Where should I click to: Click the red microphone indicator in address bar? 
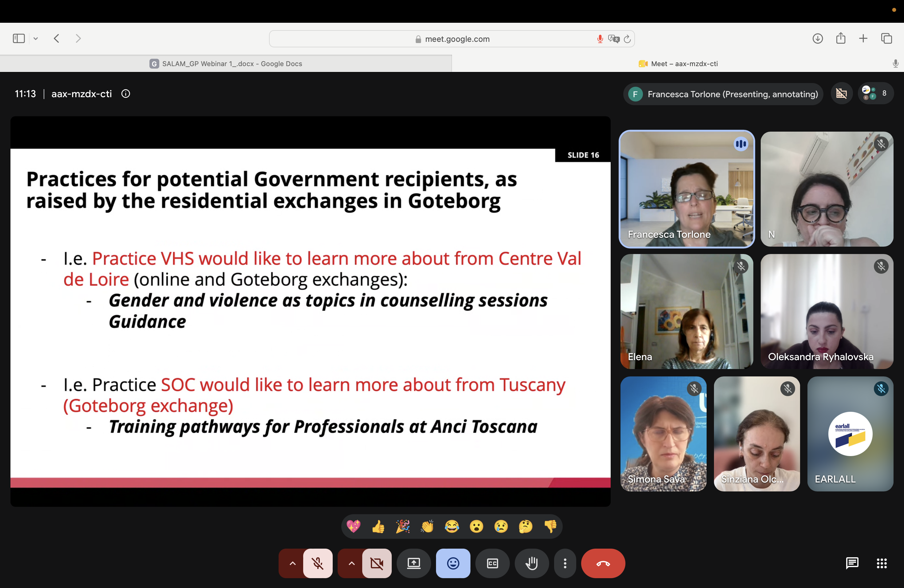click(600, 39)
